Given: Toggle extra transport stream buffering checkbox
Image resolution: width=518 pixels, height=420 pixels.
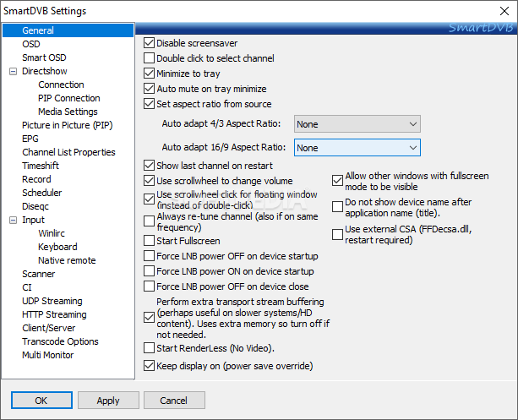Looking at the screenshot, I should [149, 318].
